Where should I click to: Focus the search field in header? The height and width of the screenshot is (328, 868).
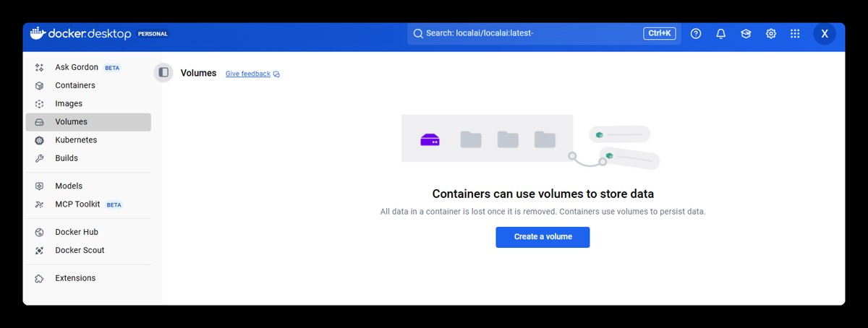click(544, 33)
